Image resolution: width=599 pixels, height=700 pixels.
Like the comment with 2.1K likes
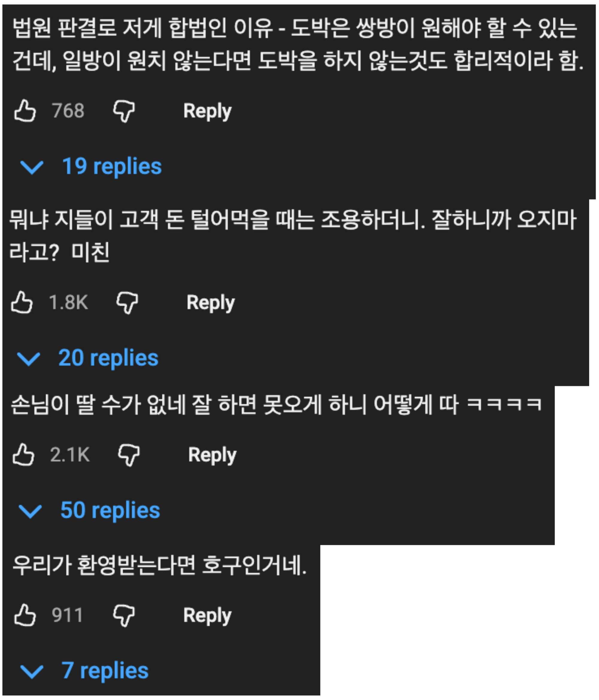point(23,455)
